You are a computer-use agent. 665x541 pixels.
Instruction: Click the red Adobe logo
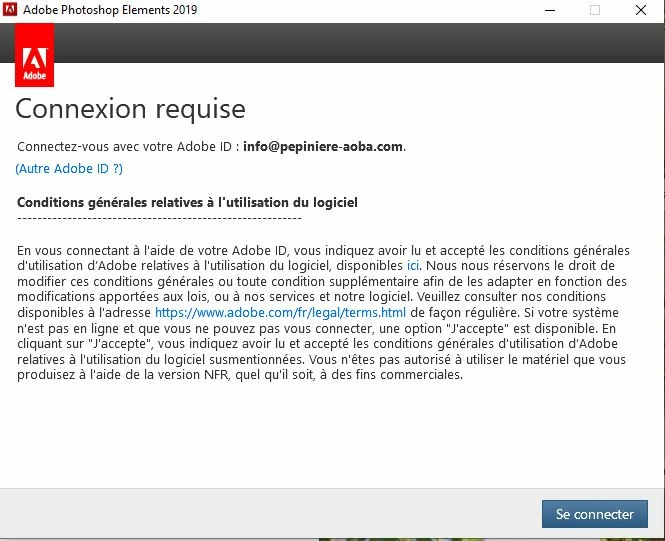pyautogui.click(x=34, y=56)
